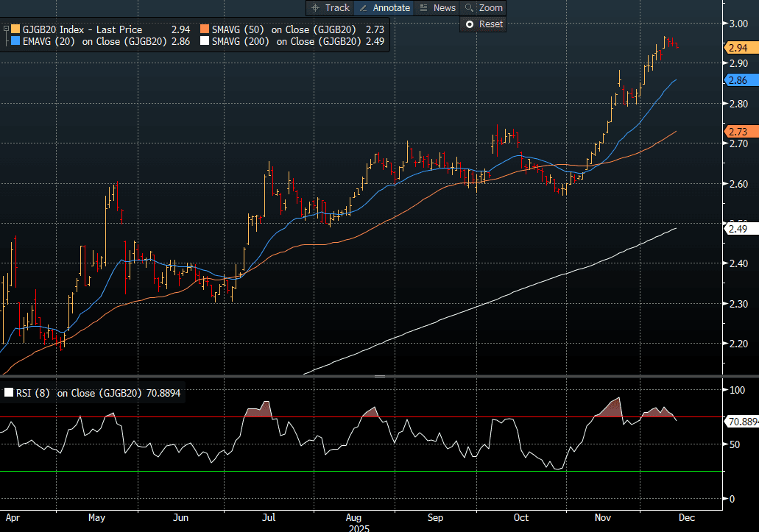Click the orange SMAVG (50) legend swatch

point(204,29)
